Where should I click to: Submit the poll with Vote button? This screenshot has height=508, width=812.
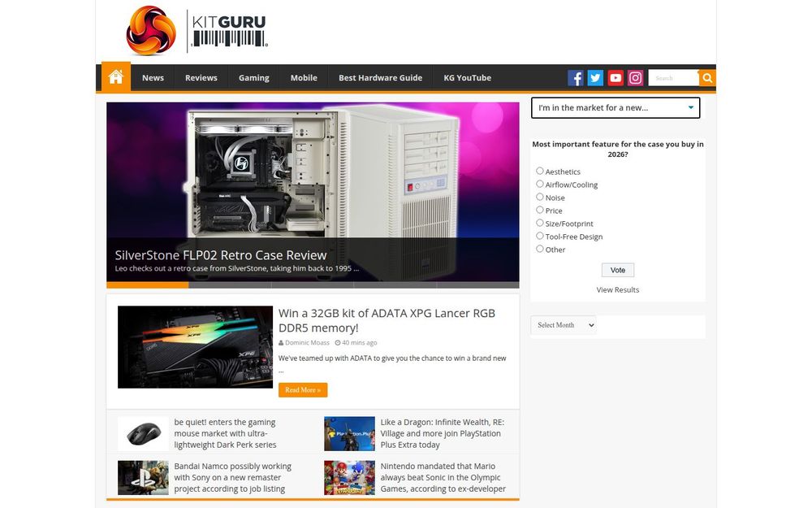617,270
